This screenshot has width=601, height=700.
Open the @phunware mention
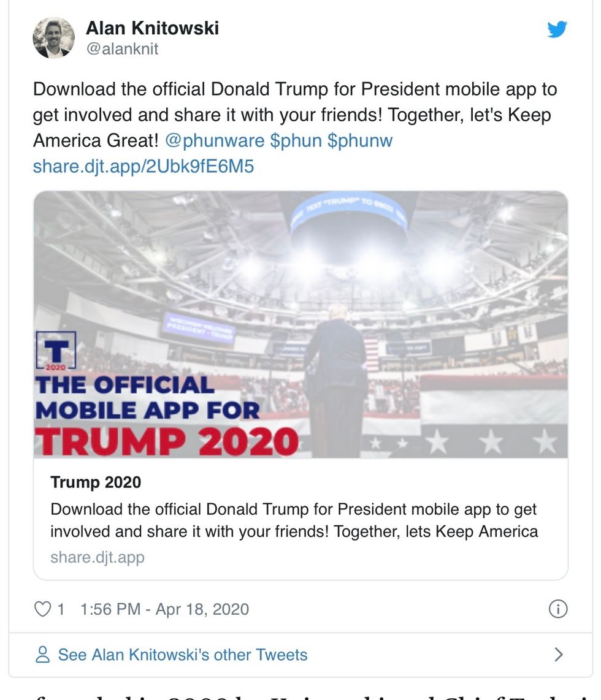(215, 140)
